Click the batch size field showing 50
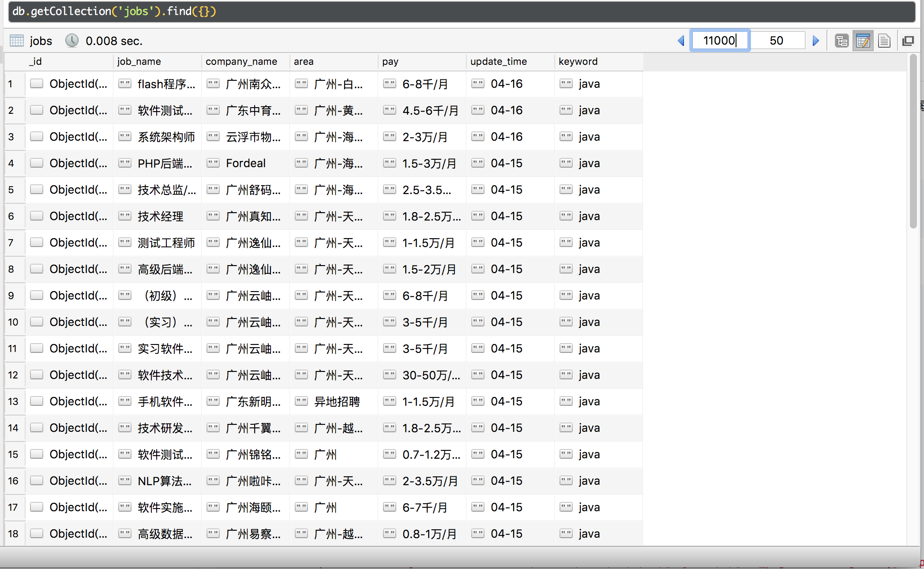 pyautogui.click(x=777, y=41)
